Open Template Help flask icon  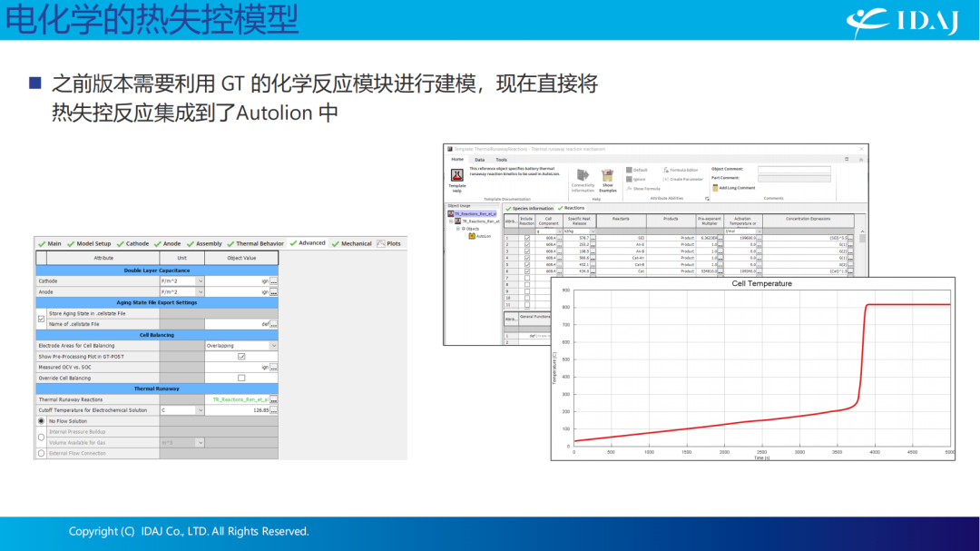pyautogui.click(x=456, y=175)
